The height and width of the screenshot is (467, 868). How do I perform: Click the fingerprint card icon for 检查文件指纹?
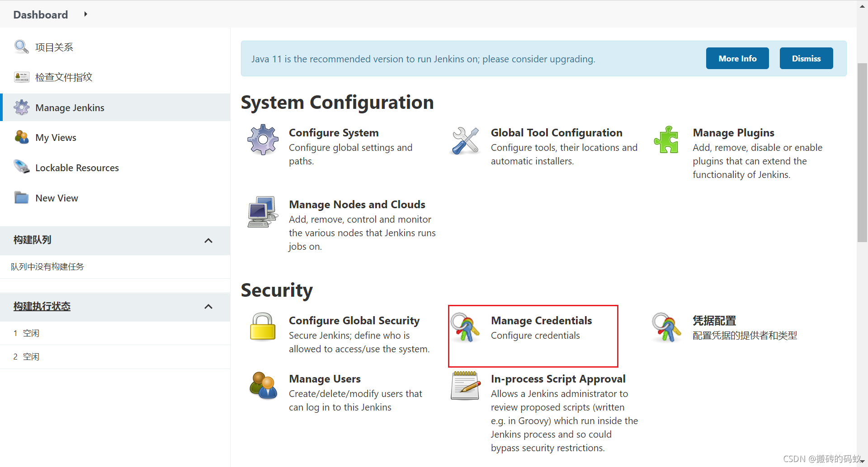click(21, 77)
